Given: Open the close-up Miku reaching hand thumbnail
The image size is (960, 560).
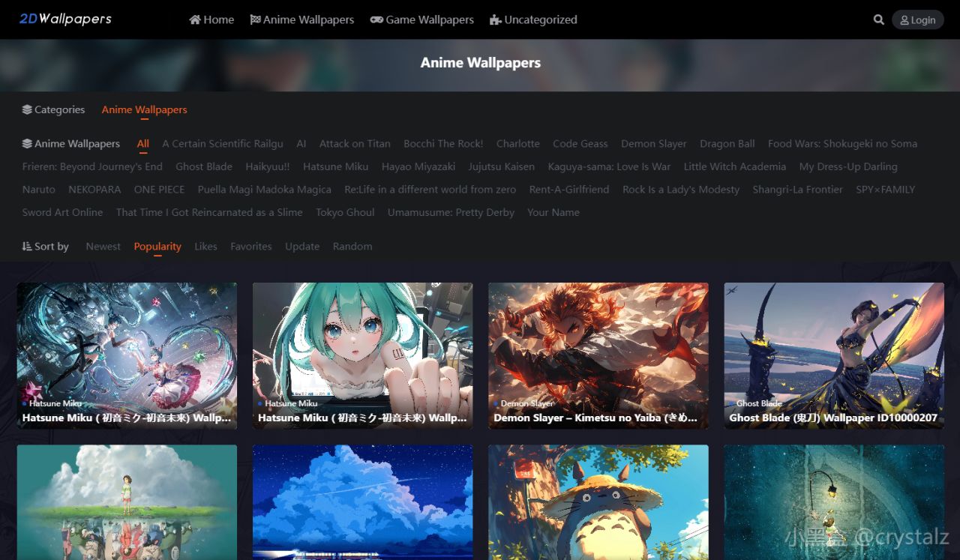Looking at the screenshot, I should point(362,355).
